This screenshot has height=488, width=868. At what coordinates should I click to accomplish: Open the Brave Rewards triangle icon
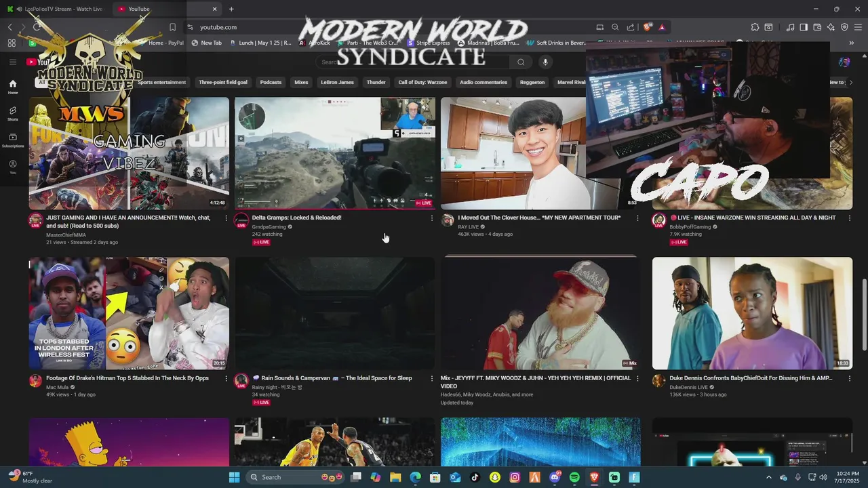pos(661,27)
